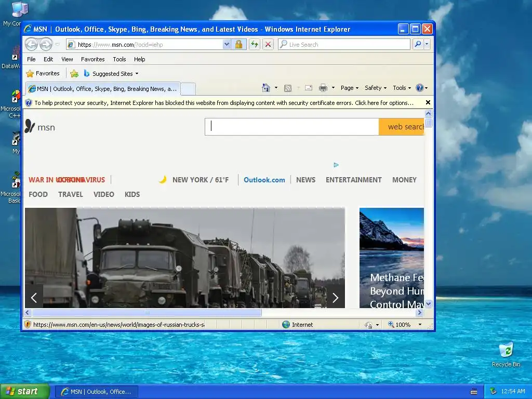Close the information bar with X
The image size is (532, 399).
click(428, 102)
